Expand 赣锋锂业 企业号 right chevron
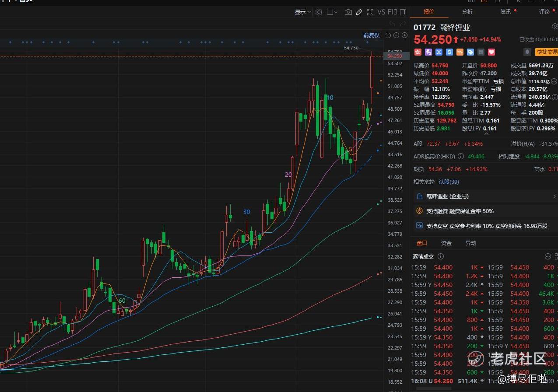The image size is (558, 392). click(554, 196)
